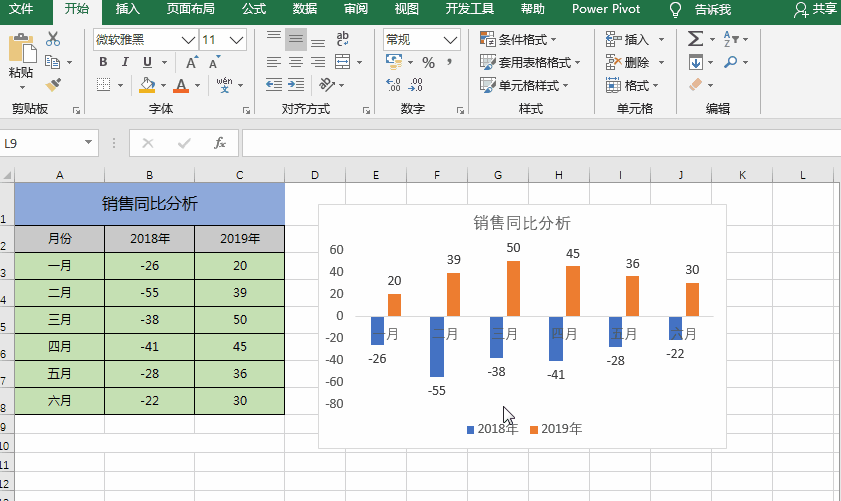Decrease font size with small A
The width and height of the screenshot is (841, 501).
[215, 62]
